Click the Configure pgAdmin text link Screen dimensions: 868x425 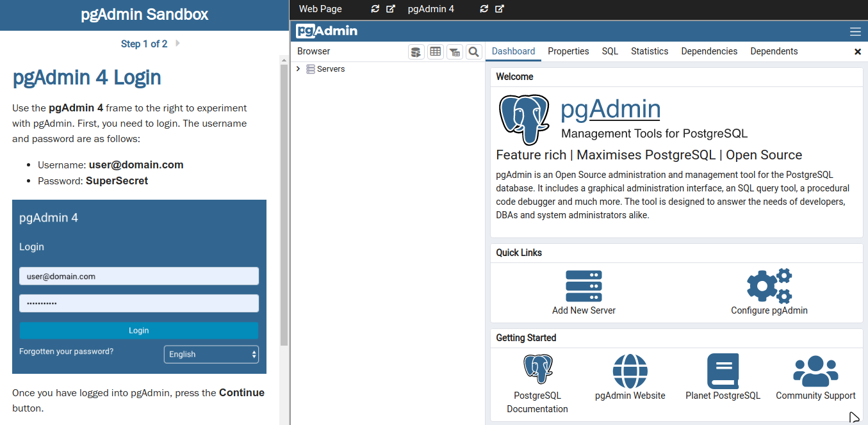769,310
